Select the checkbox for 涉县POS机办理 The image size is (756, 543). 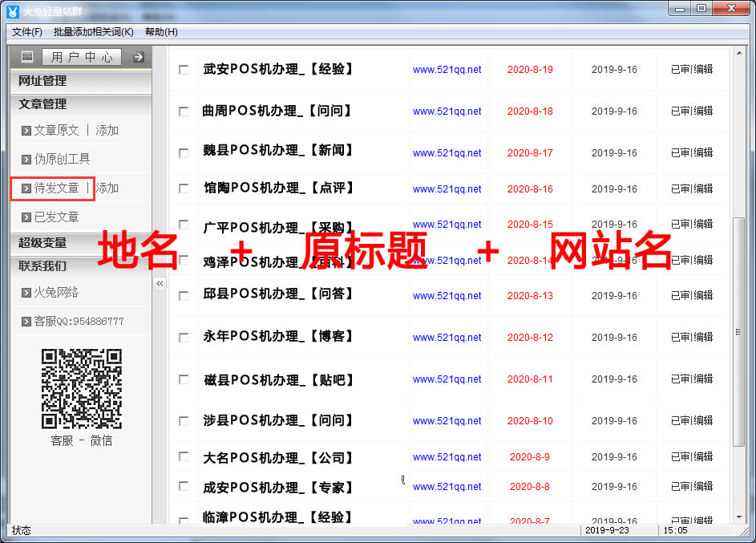pos(184,420)
